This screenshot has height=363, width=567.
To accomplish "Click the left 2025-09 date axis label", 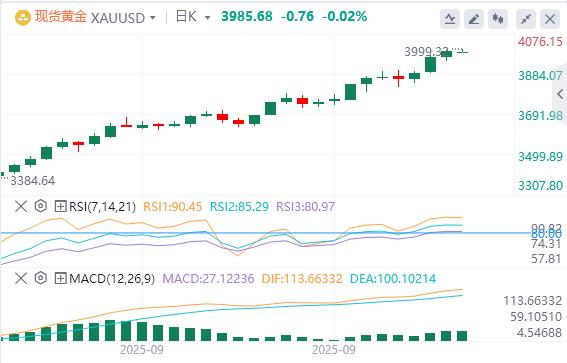I will tap(142, 350).
